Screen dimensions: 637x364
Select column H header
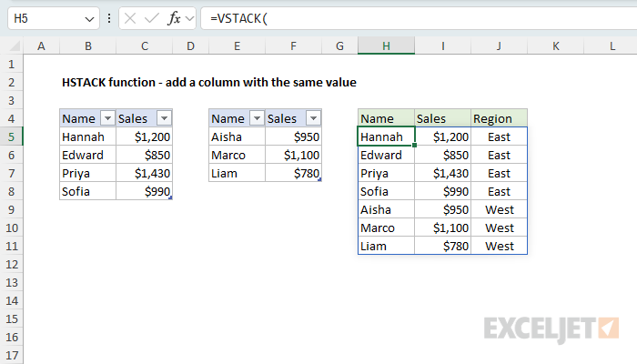click(x=386, y=45)
